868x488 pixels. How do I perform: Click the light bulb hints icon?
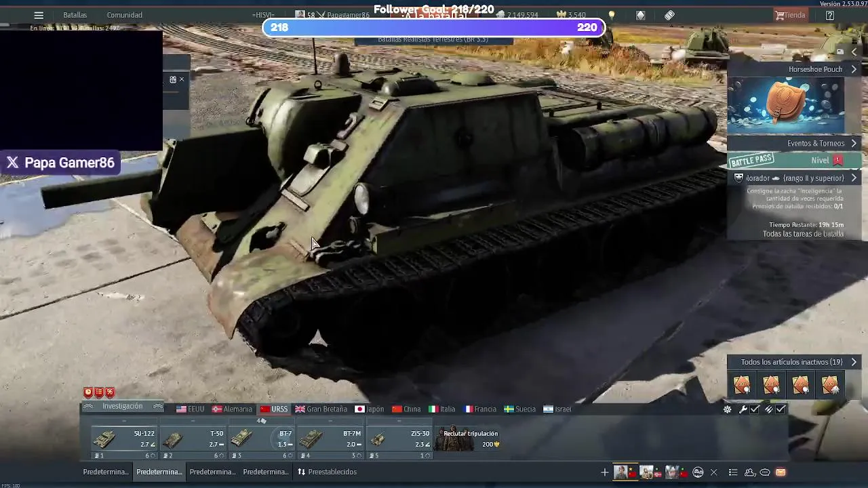coord(612,15)
